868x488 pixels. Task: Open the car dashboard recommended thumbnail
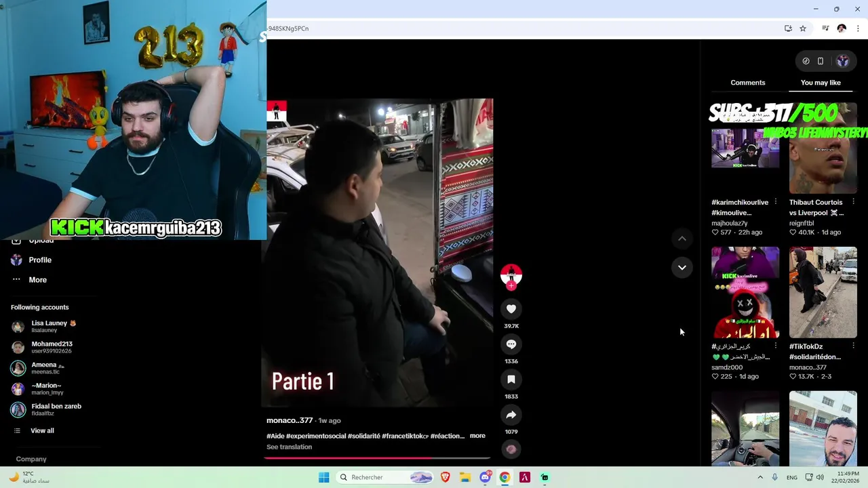745,428
